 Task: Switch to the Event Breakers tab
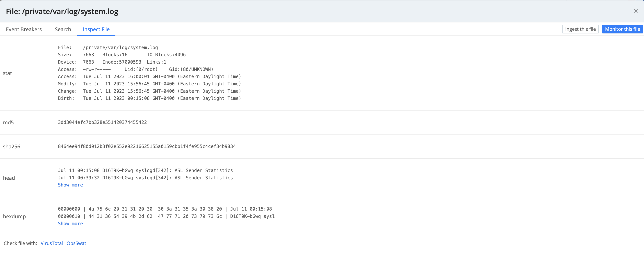point(24,29)
